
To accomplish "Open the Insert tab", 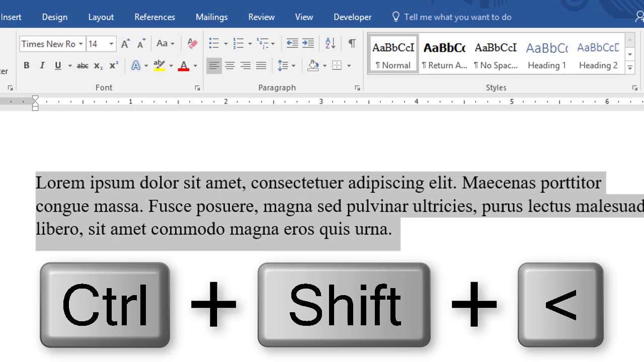I will point(11,17).
